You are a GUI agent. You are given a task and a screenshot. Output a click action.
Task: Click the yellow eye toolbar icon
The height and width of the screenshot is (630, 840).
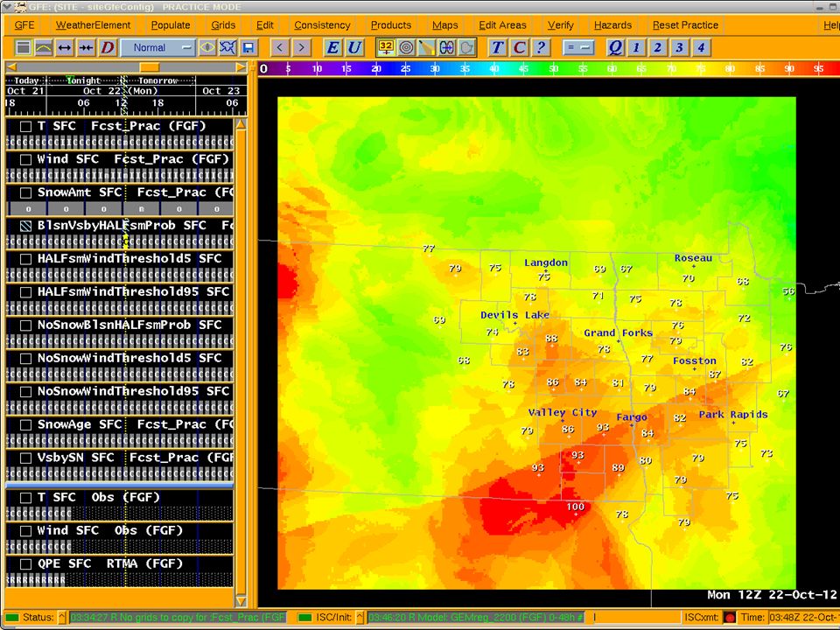tap(206, 47)
